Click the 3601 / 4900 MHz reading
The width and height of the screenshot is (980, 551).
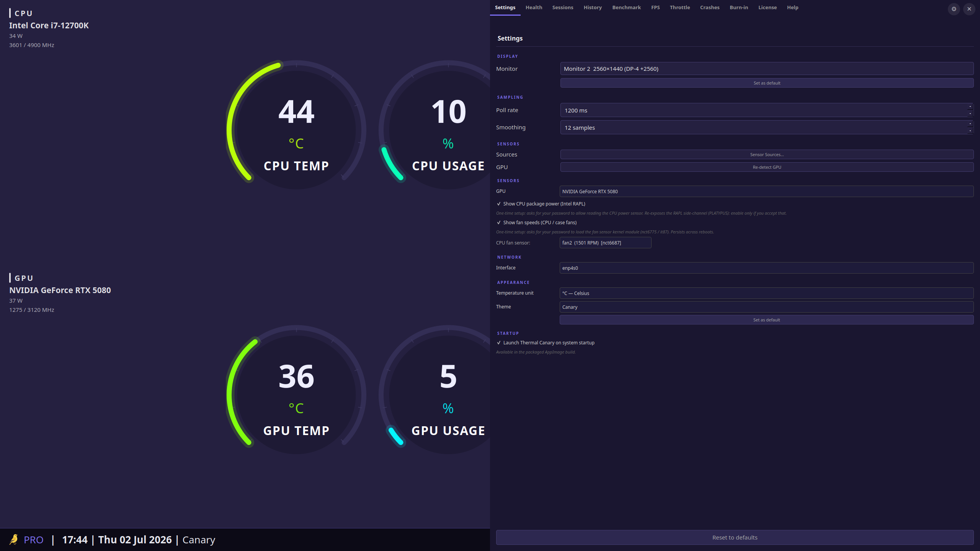[x=32, y=45]
